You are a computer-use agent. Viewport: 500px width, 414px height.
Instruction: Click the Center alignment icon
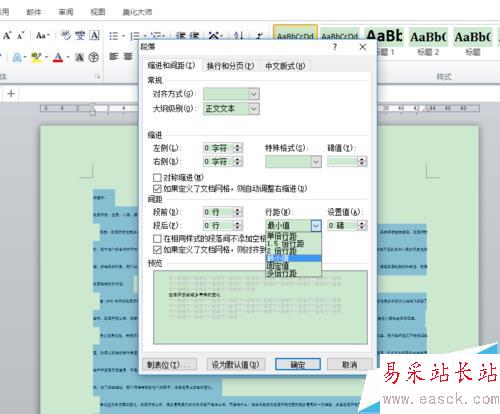[x=128, y=57]
